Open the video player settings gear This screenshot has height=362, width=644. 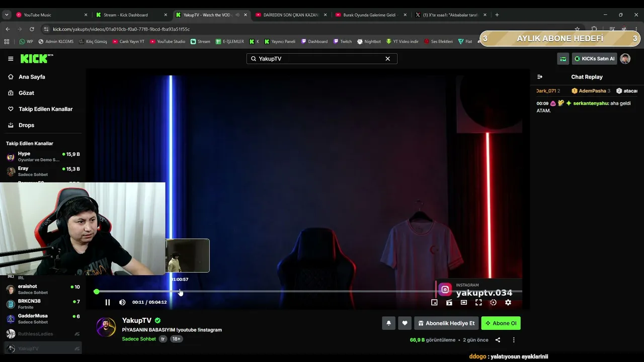click(508, 302)
